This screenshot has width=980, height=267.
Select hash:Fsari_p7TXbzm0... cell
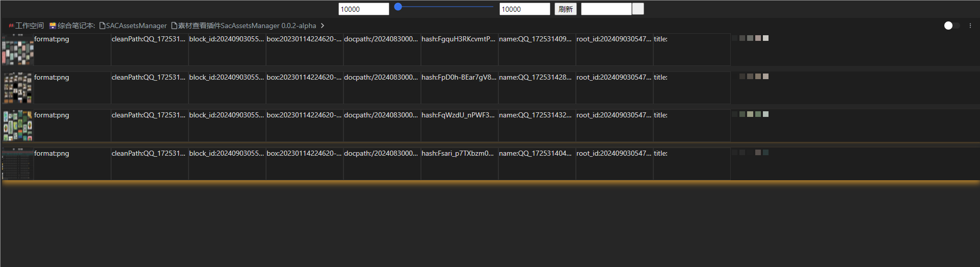pos(460,164)
